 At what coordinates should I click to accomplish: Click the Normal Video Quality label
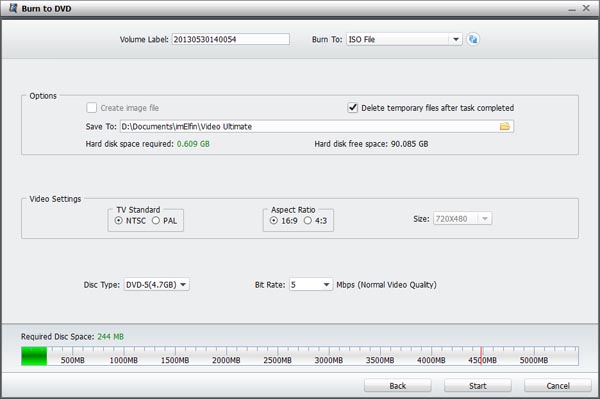[x=397, y=285]
